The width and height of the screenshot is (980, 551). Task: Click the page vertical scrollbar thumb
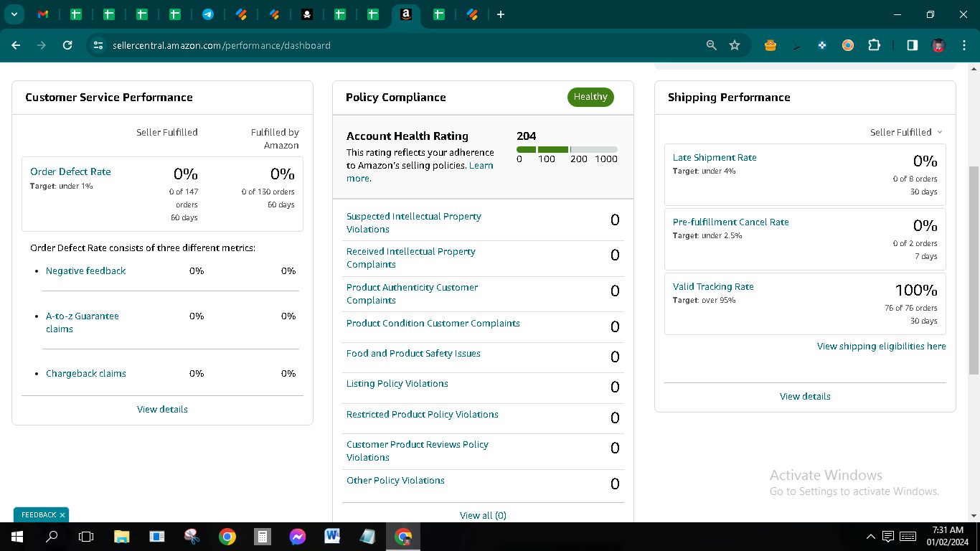[x=974, y=270]
